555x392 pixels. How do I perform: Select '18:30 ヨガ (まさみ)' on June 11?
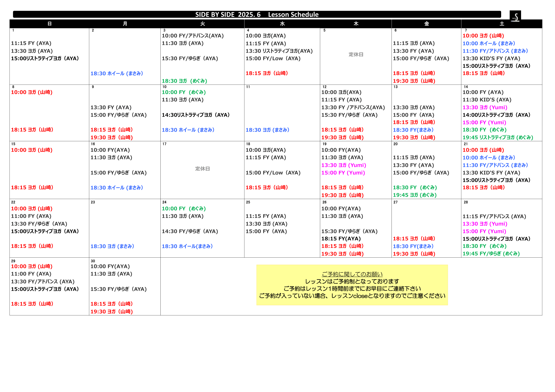pyautogui.click(x=268, y=130)
